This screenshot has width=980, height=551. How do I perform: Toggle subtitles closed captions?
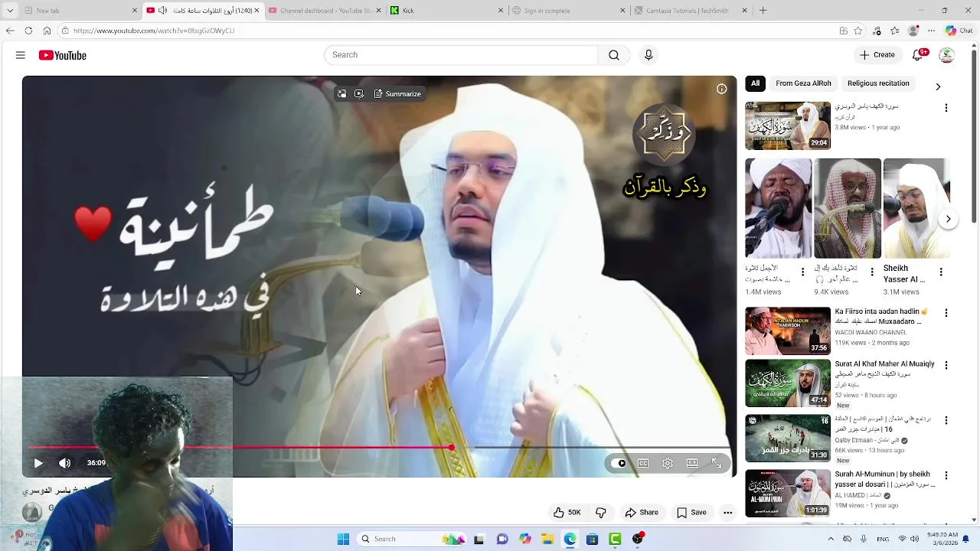click(x=643, y=463)
